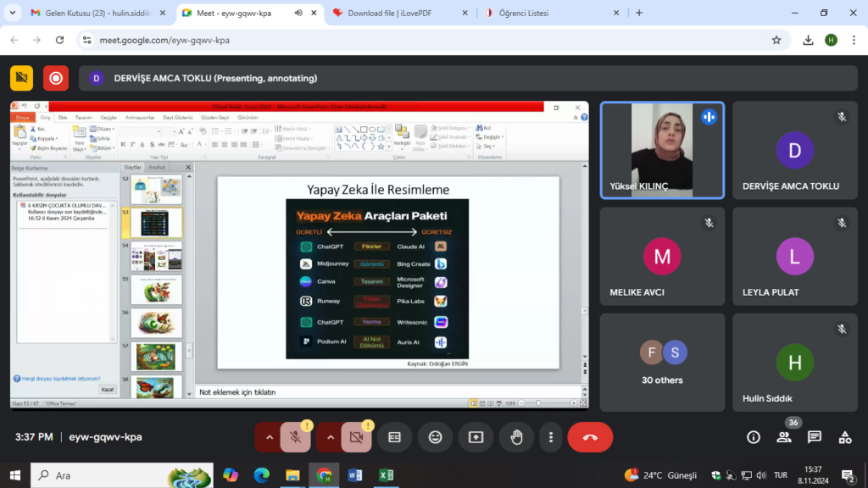Open the chat with everyone panel
The image size is (868, 488).
[814, 437]
